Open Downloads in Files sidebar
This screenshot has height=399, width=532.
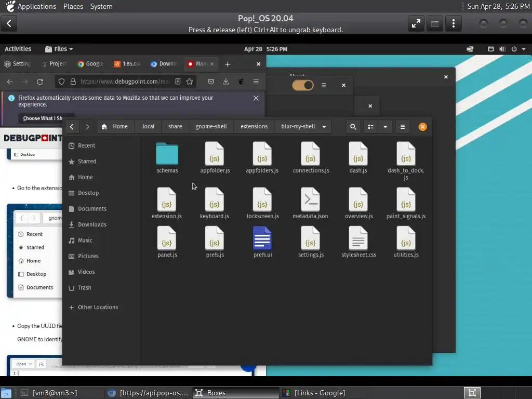click(x=101, y=224)
